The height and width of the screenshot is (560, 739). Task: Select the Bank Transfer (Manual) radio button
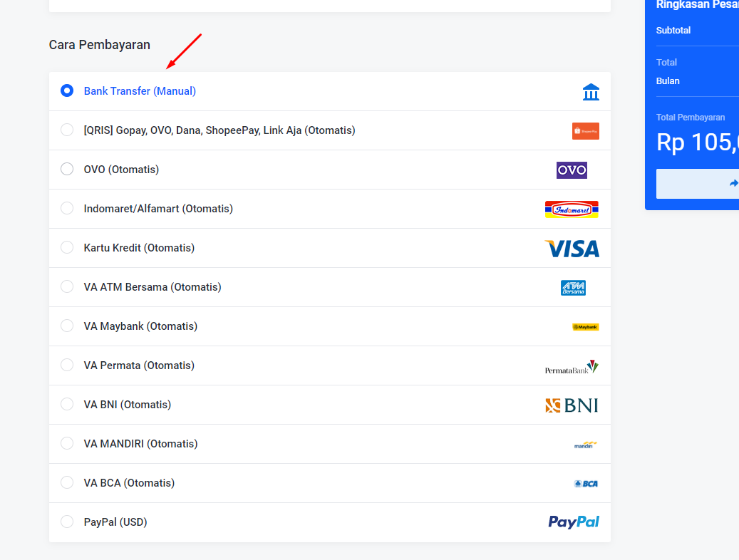tap(67, 91)
